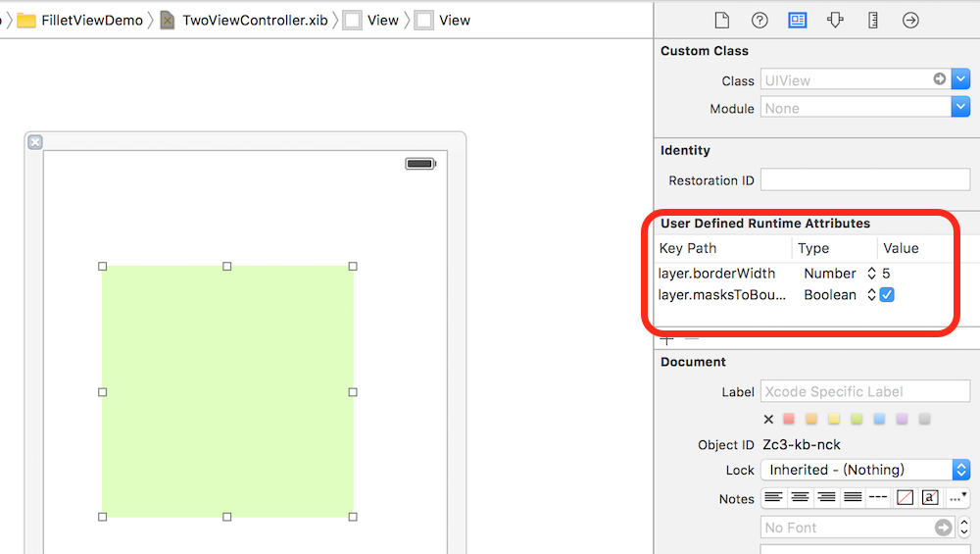
Task: Choose the purple label color
Action: [902, 419]
